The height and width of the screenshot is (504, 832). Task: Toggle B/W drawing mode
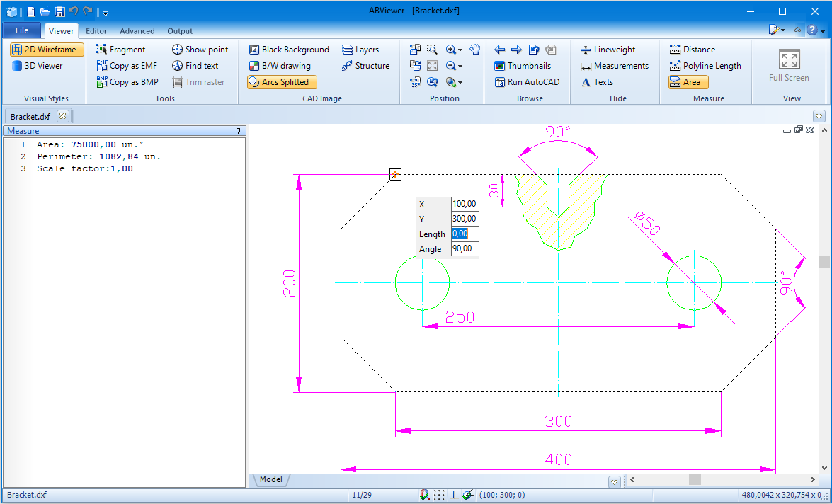tap(280, 66)
